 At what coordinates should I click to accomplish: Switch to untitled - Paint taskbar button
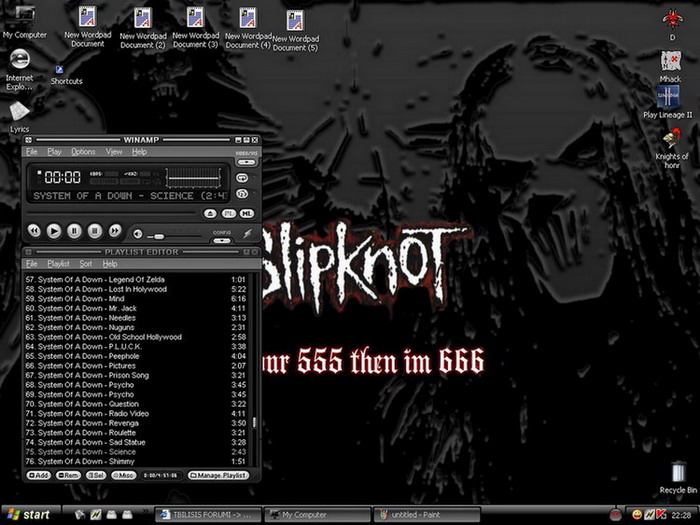pos(427,515)
